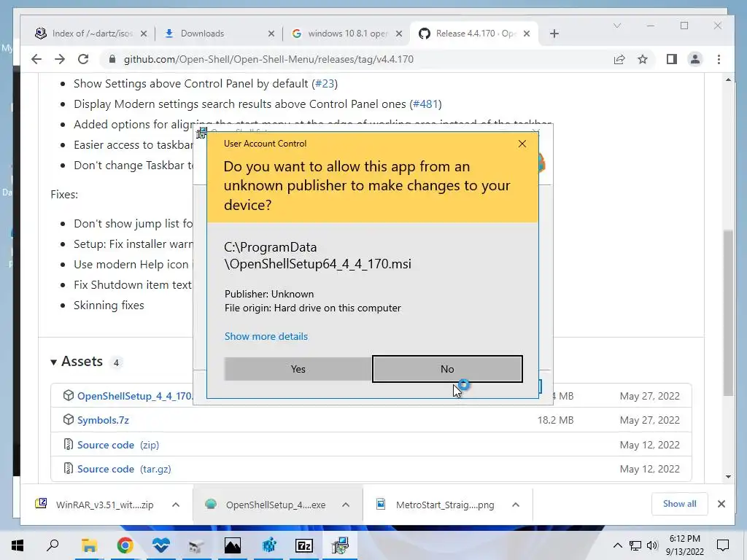Open tab search chevron in title bar
Screen dimensions: 747x560
coord(617,26)
